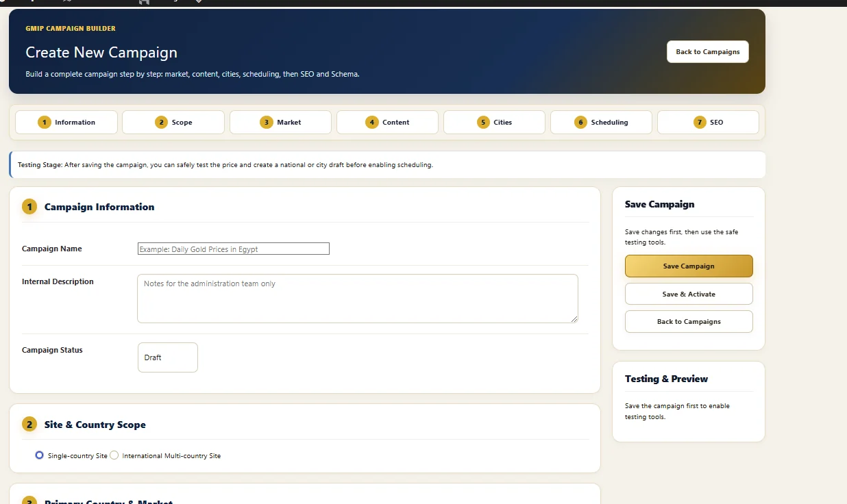The image size is (847, 504).
Task: Click Back to Campaigns in header banner
Action: (708, 52)
